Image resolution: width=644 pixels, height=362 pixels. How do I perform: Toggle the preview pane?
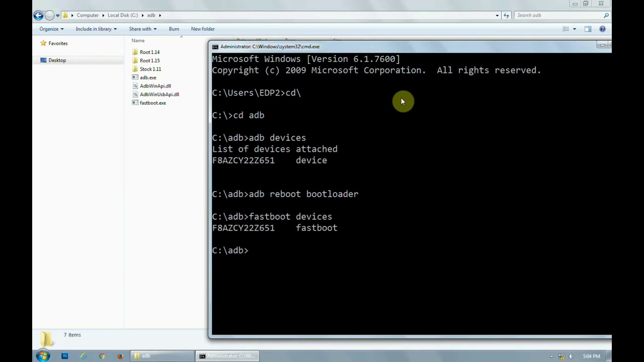(588, 29)
